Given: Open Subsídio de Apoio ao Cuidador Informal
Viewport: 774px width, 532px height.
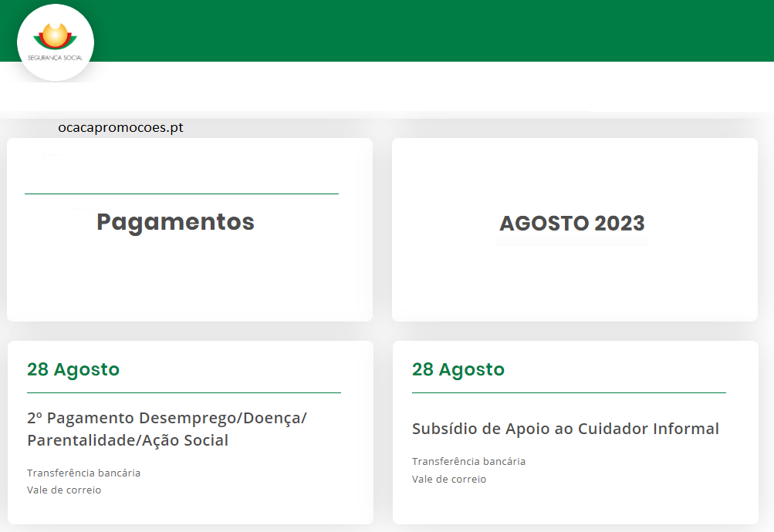Looking at the screenshot, I should [x=565, y=429].
